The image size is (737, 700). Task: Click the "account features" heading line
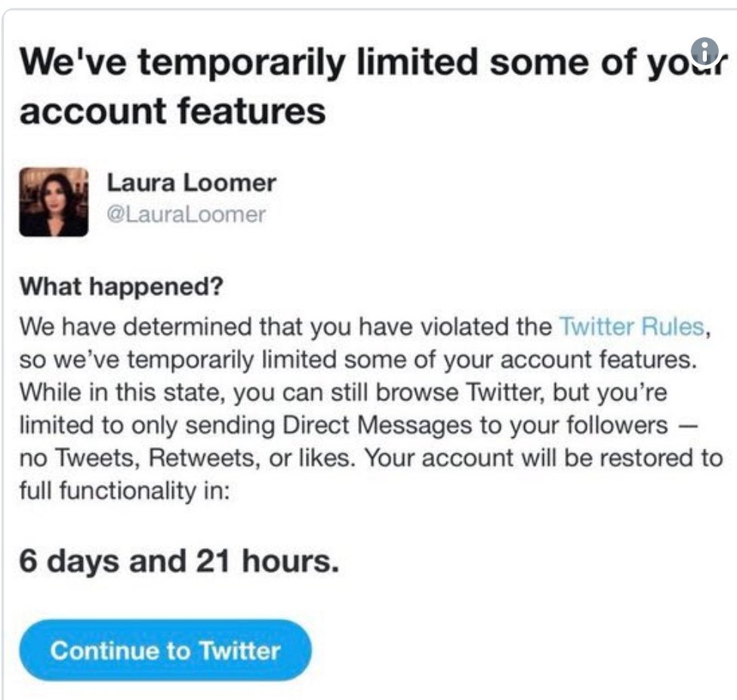[172, 111]
